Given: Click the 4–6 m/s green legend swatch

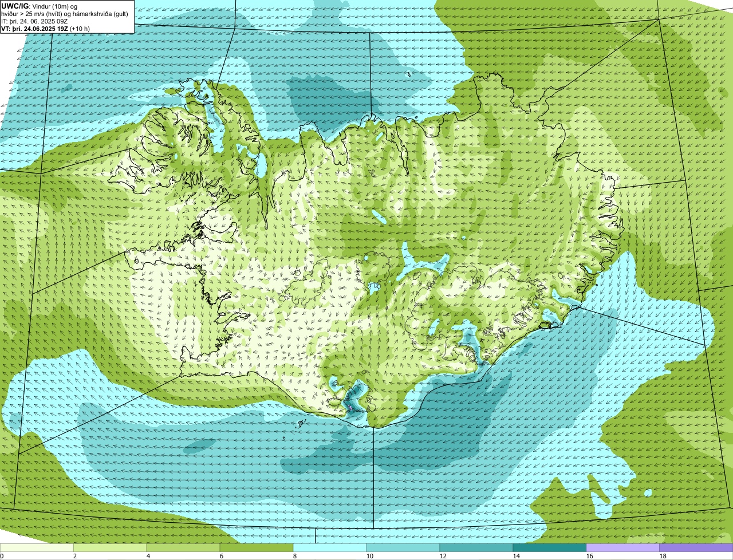Looking at the screenshot, I should point(183,548).
